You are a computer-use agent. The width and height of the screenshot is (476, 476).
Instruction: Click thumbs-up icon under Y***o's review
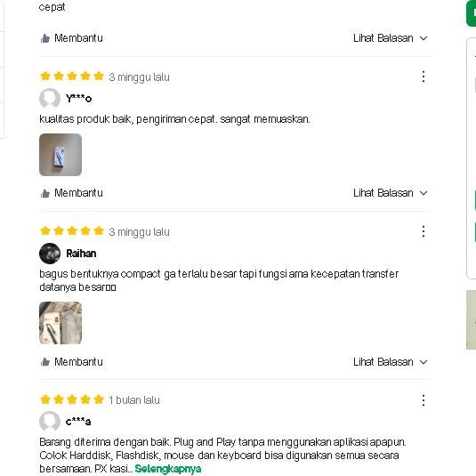(x=44, y=193)
